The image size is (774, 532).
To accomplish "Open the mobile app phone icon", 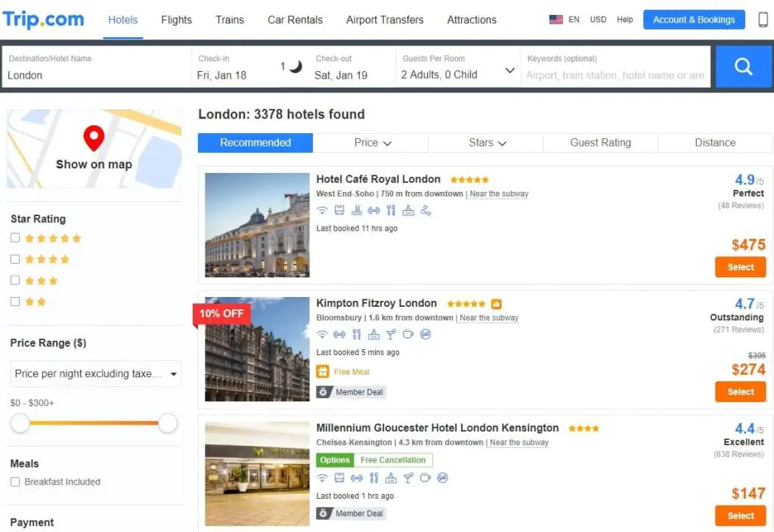I will 763,19.
